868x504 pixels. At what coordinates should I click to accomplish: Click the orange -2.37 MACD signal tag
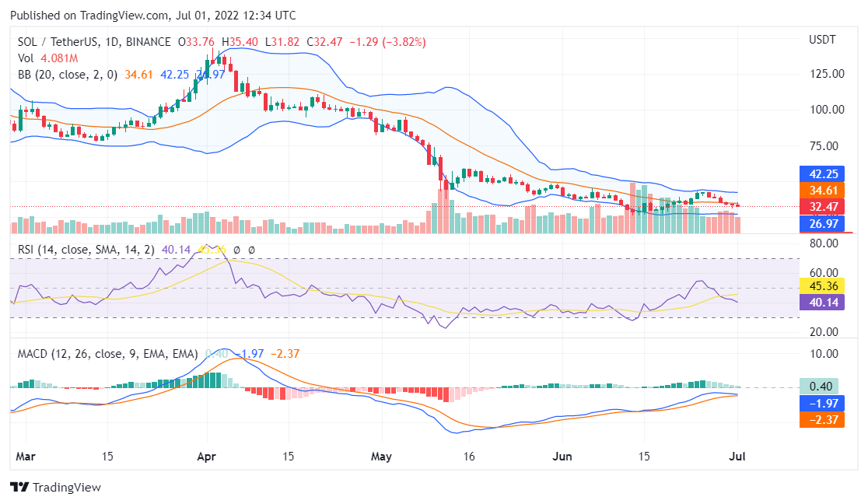(x=821, y=419)
